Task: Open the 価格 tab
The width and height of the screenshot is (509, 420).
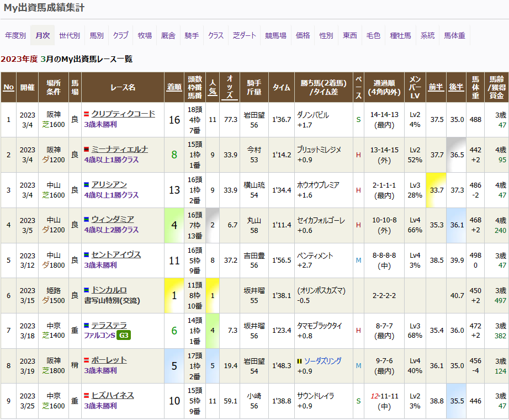Action: (303, 35)
